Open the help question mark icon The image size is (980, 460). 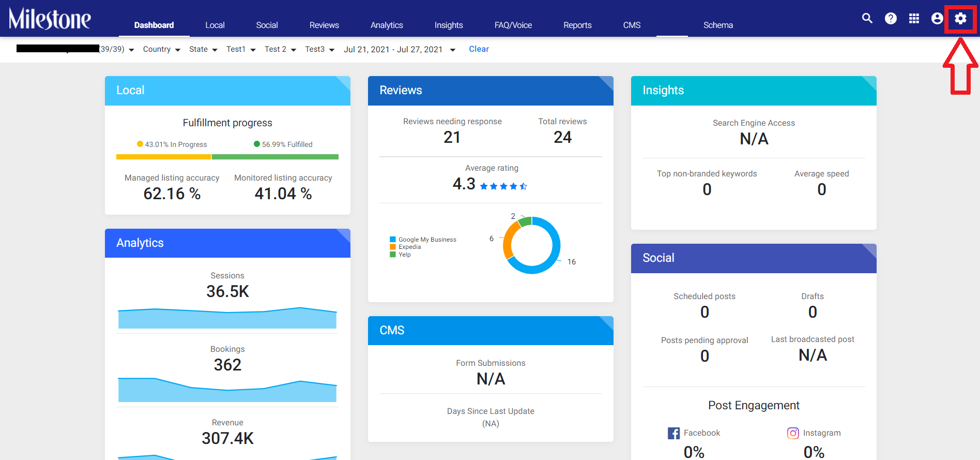click(x=891, y=19)
